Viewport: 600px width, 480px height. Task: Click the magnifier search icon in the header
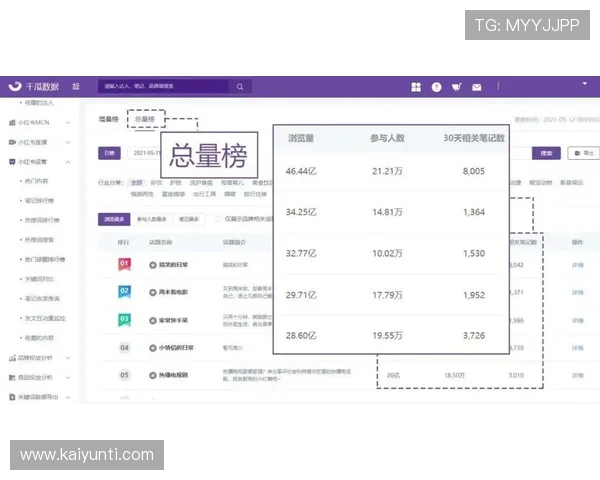[240, 87]
